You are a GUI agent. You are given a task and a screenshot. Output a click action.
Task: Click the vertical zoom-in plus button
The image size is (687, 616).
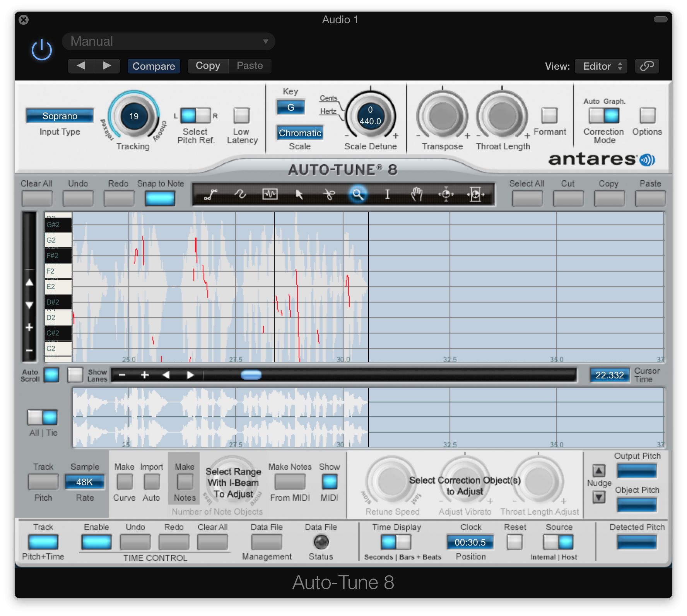[x=29, y=328]
